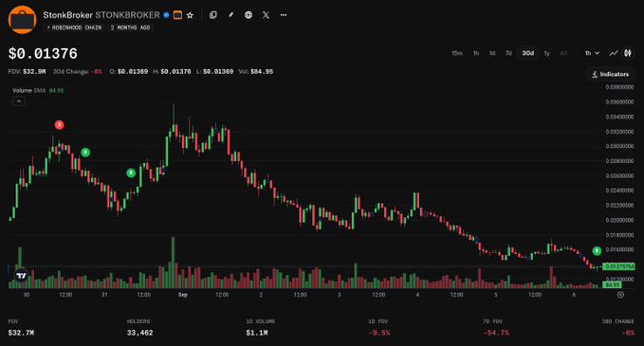Click the 30d Change -6% stat in header
This screenshot has height=346, width=644.
coord(78,71)
